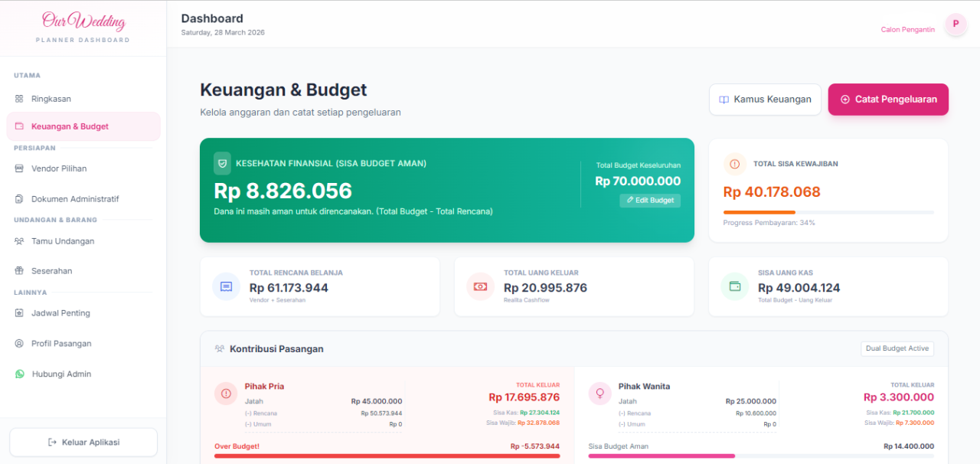Click the blue document icon on Total Rencana Belanja
Viewport: 980px width, 464px height.
pos(224,286)
